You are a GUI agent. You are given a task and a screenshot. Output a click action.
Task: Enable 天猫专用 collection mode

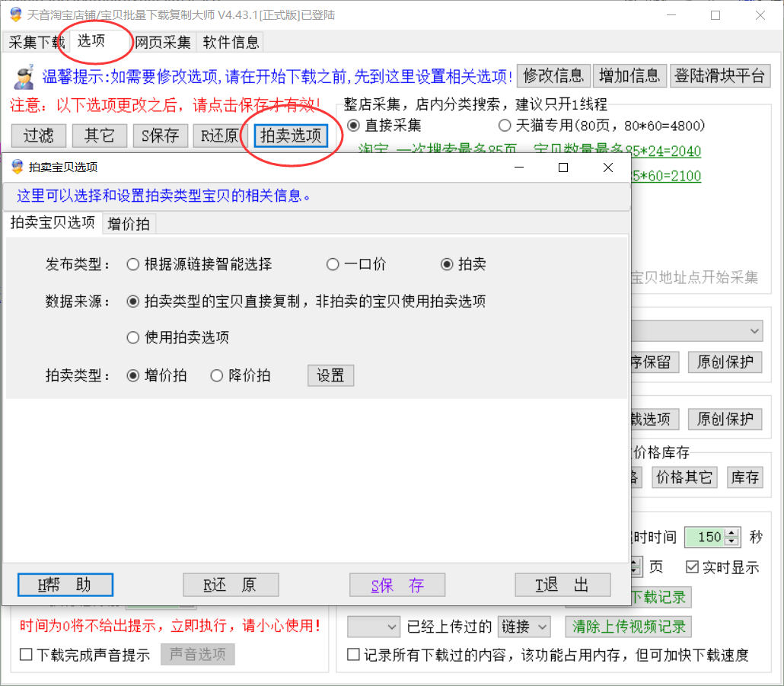505,126
